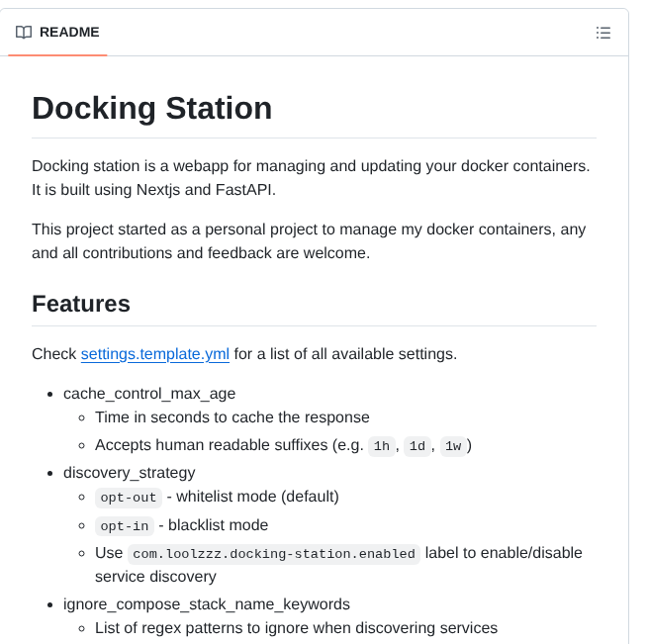Click the 1h code suffix
This screenshot has width=648, height=644.
(381, 446)
